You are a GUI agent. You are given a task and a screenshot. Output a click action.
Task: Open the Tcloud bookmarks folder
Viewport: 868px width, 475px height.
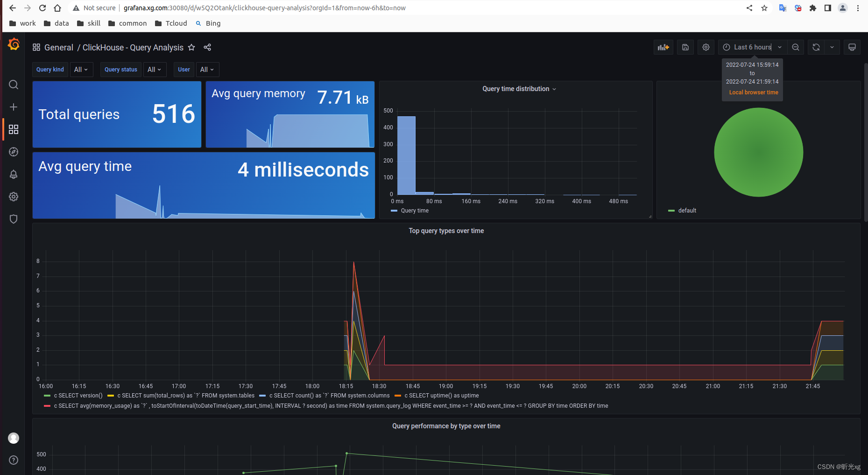(x=171, y=23)
